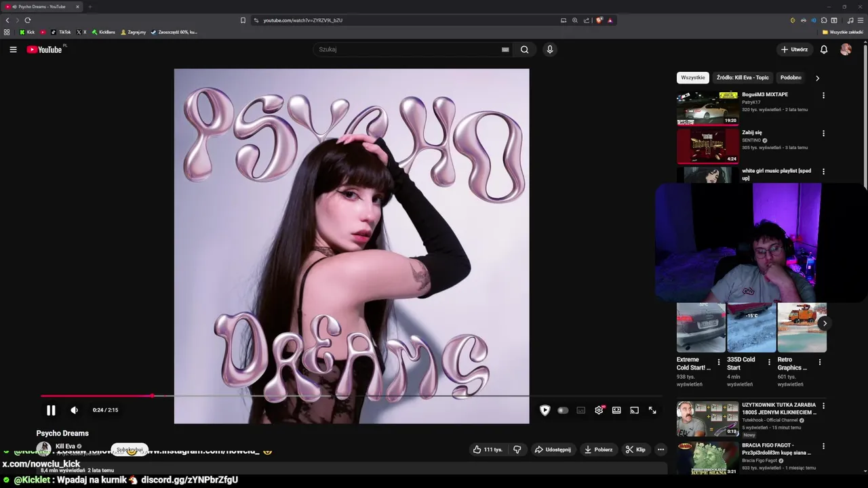This screenshot has width=868, height=488.
Task: Select the Podobne filter chip
Action: 791,77
